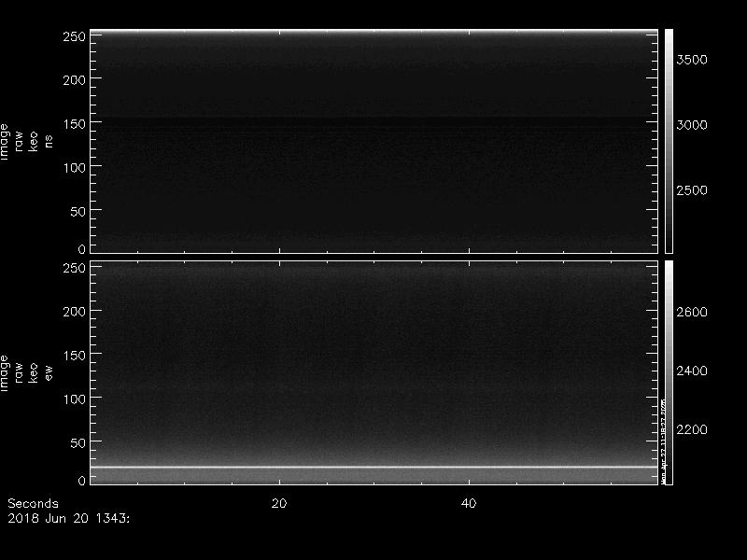Screen dimensions: 747x560
Task: Click the grayscale colorbar beside the ew keogram
Action: coord(669,372)
